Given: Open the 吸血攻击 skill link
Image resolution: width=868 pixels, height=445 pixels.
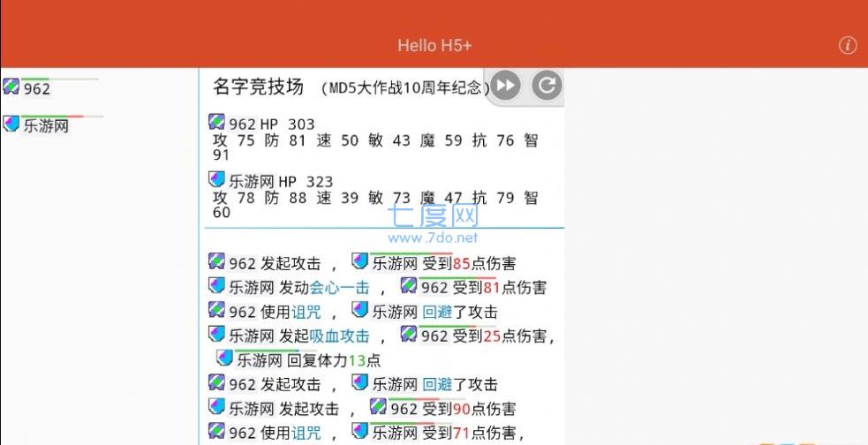Looking at the screenshot, I should click(340, 336).
